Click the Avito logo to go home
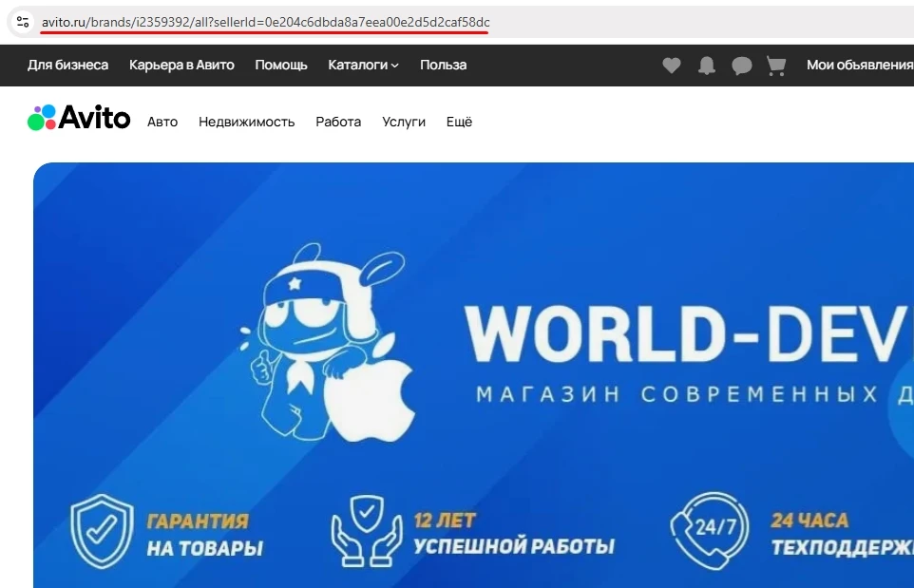The width and height of the screenshot is (914, 588). [80, 118]
